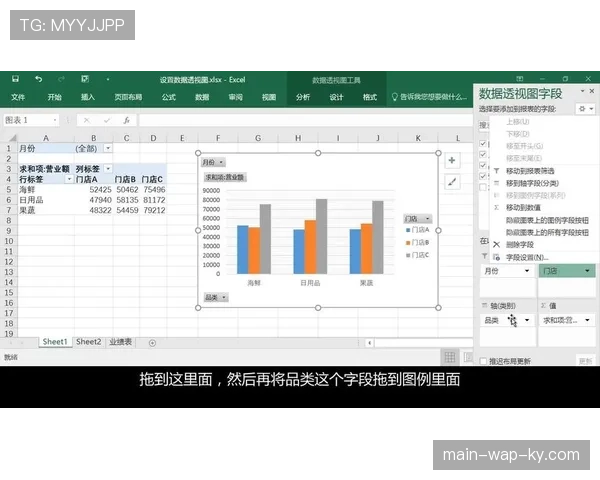Switch to the 分析 ribbon tab
600x480 pixels.
click(303, 97)
